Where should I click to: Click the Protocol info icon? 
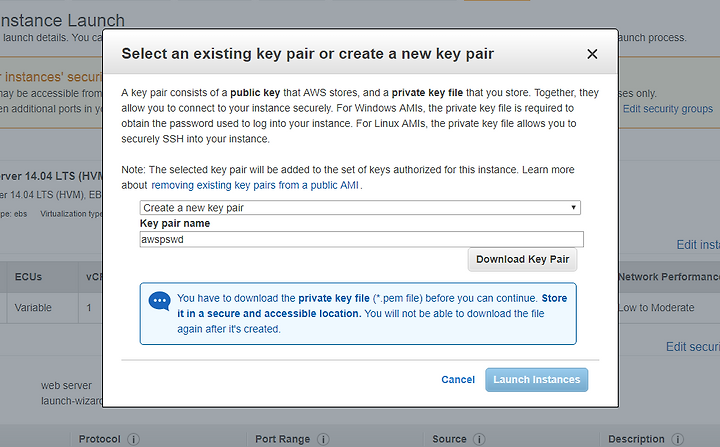point(133,439)
